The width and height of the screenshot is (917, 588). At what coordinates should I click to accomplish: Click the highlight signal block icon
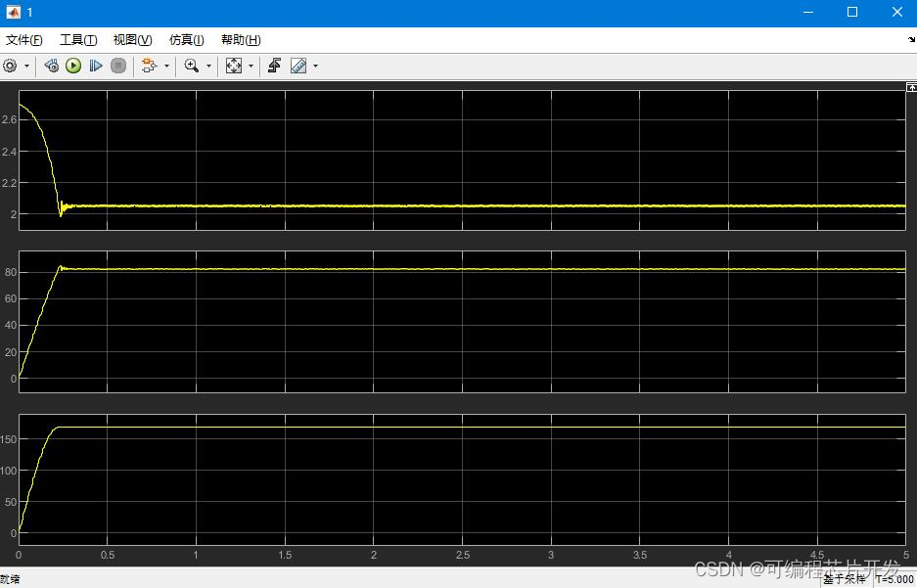150,67
